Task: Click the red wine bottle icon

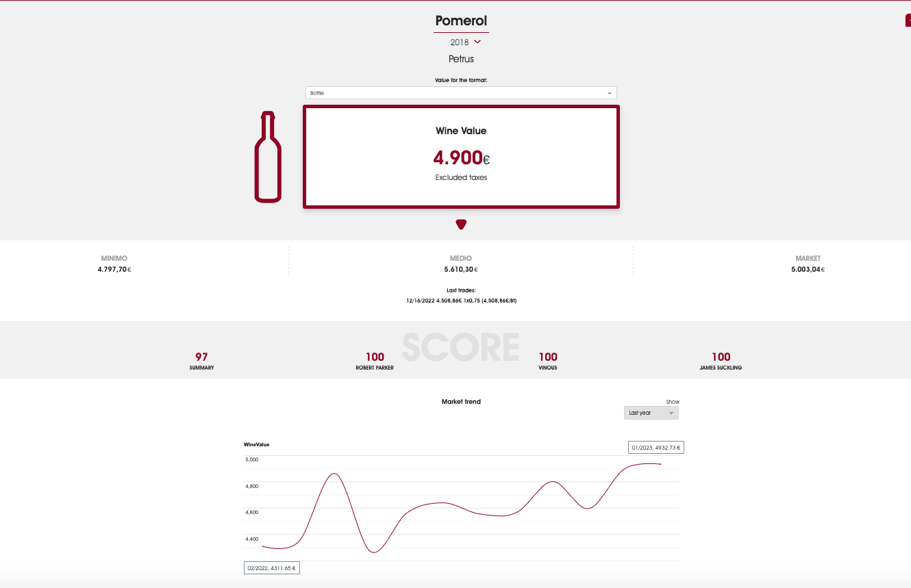Action: coord(268,157)
